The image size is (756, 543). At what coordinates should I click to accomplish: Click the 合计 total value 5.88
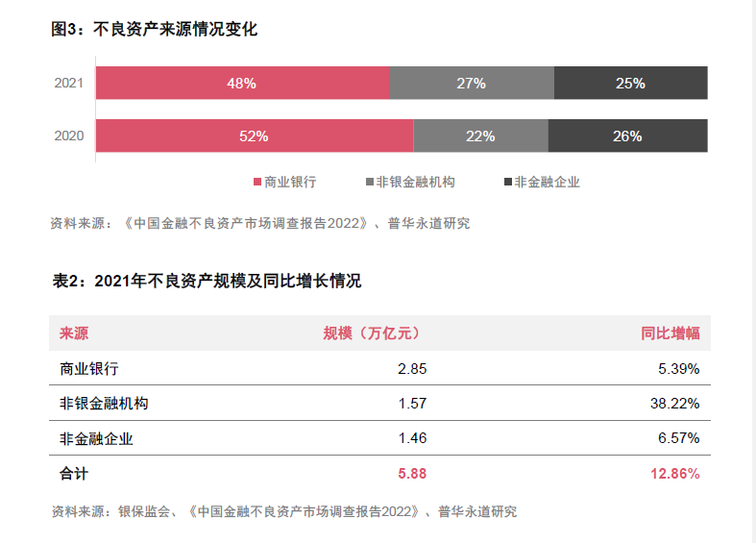(x=412, y=474)
